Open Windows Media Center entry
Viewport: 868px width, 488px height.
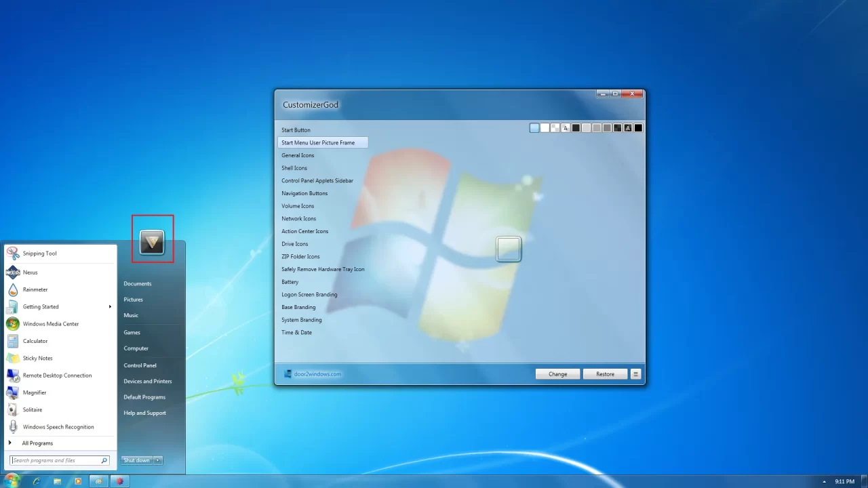[60, 324]
